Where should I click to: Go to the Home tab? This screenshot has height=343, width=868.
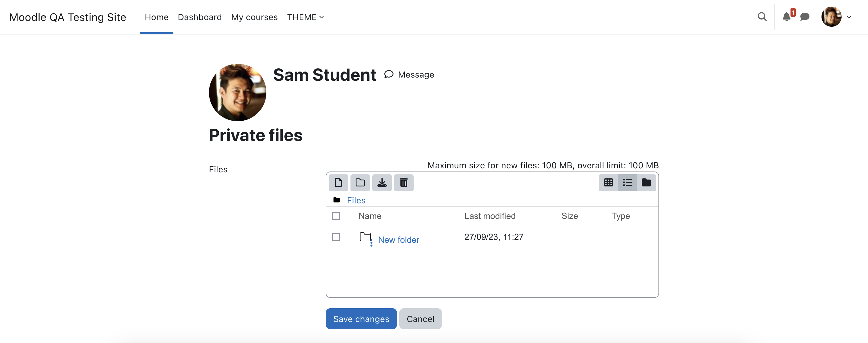156,17
